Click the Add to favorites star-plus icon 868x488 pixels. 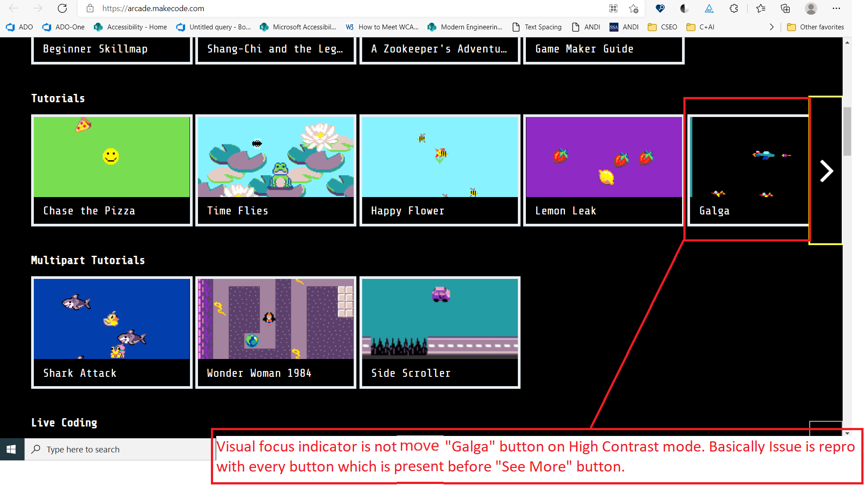pos(634,8)
